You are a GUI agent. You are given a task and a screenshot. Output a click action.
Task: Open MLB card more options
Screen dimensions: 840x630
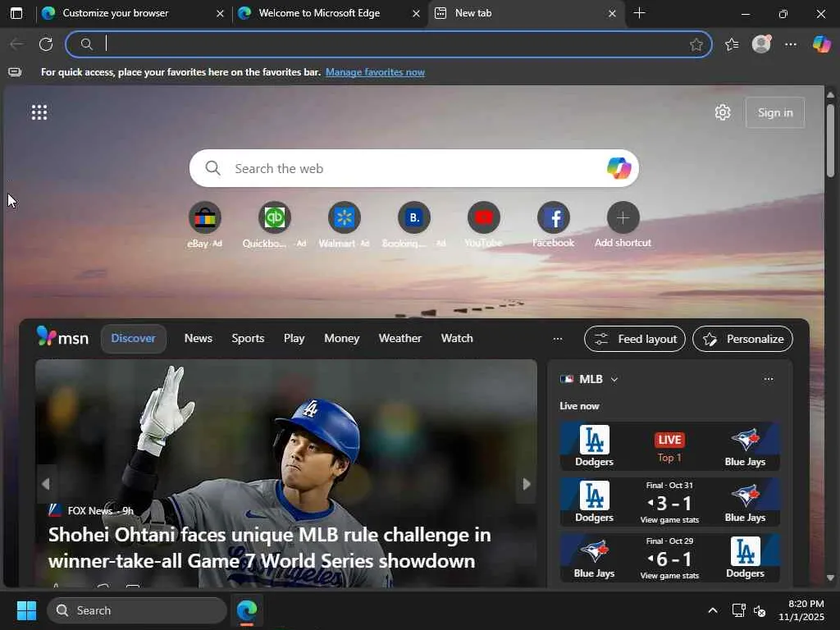768,379
